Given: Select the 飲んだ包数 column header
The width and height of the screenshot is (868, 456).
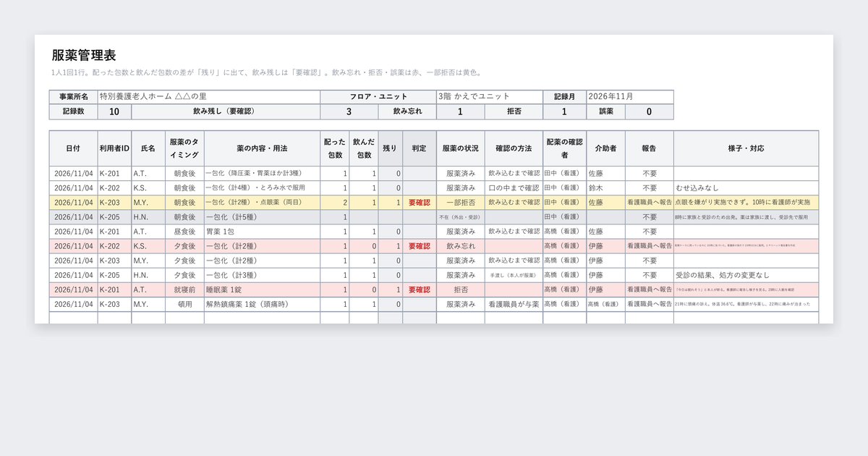Looking at the screenshot, I should 364,148.
